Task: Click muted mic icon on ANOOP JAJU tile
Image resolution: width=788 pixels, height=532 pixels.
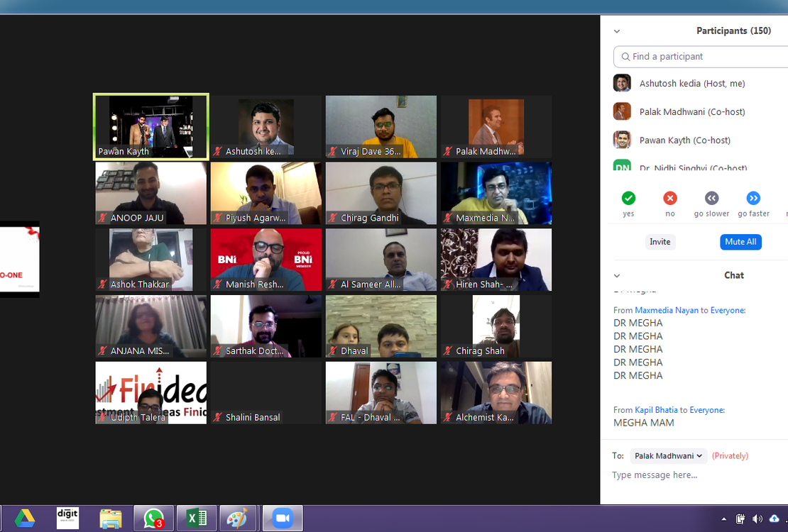Action: pyautogui.click(x=103, y=218)
